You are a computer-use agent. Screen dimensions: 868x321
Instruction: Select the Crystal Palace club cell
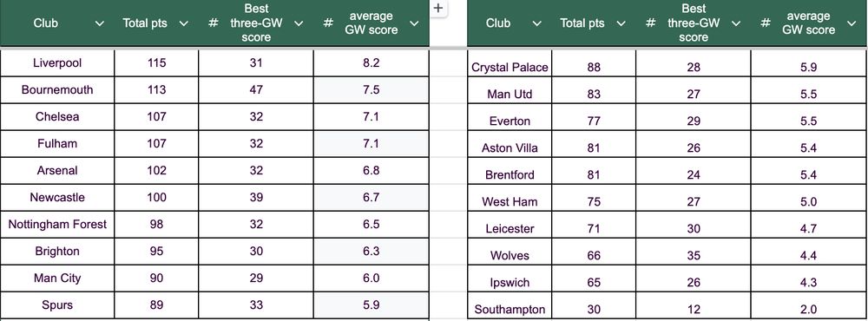coord(510,68)
